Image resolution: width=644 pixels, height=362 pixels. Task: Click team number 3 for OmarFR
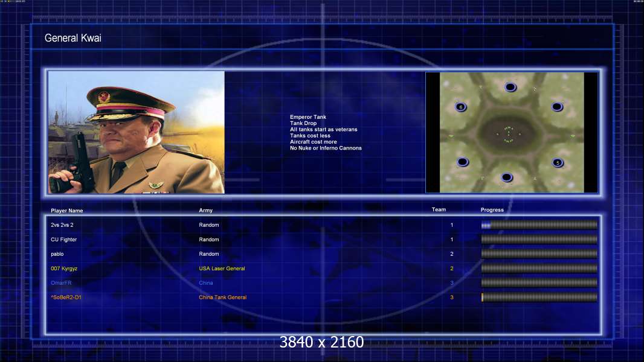tap(452, 283)
